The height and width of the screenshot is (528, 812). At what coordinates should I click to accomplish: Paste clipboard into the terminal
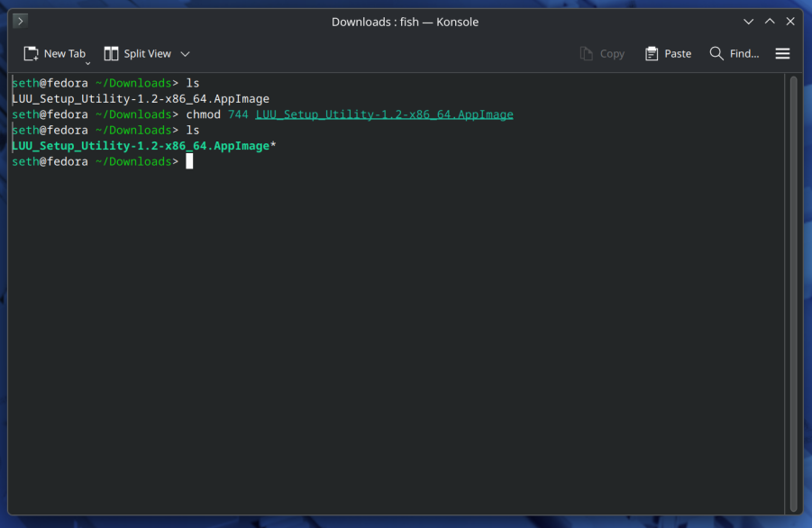tap(668, 54)
